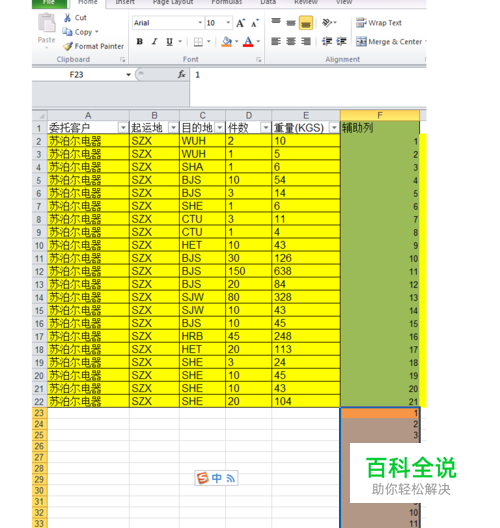Center text horizontally
This screenshot has width=500, height=528.
[291, 41]
